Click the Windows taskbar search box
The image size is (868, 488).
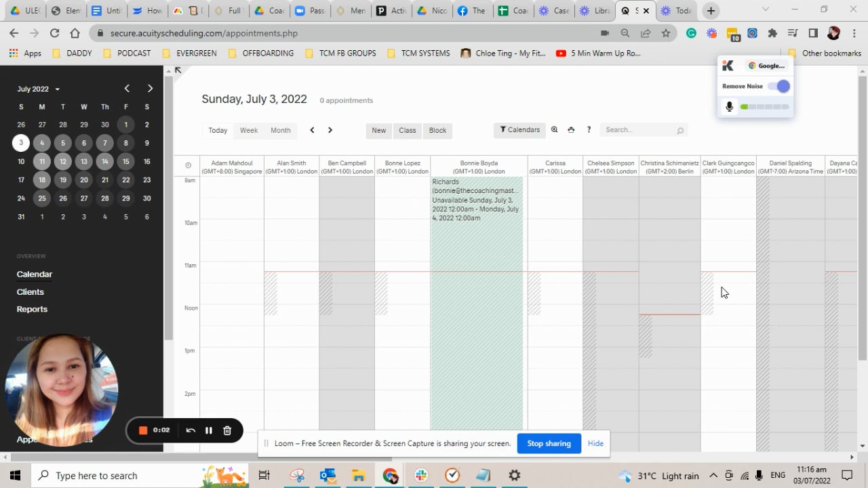(x=141, y=476)
